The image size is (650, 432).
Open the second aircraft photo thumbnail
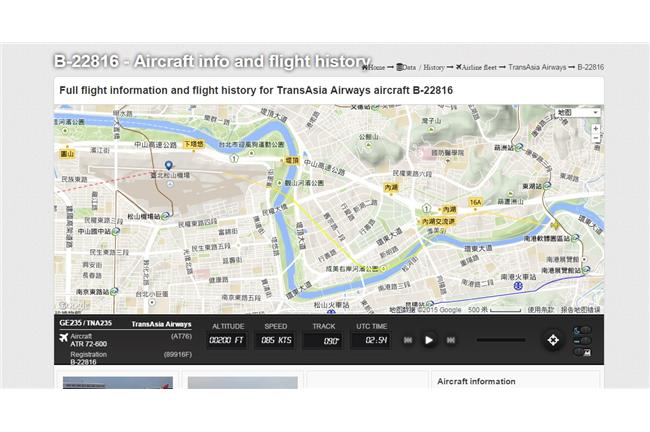coord(243,383)
